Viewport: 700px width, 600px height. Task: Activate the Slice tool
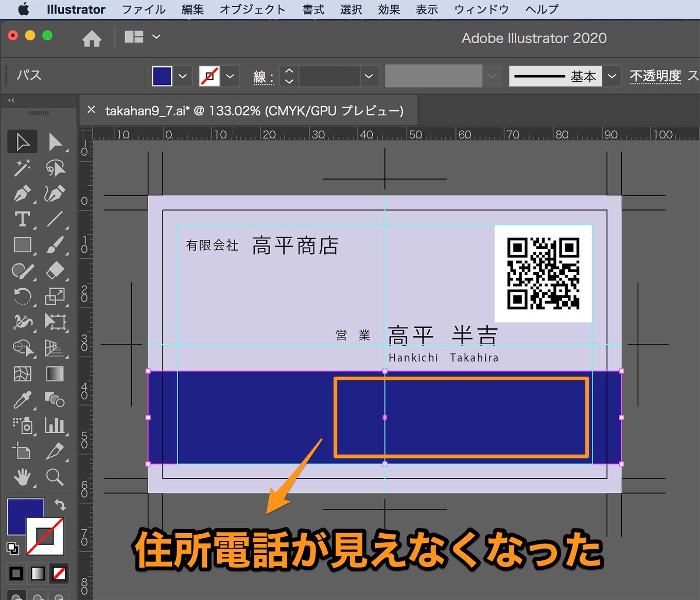pyautogui.click(x=56, y=451)
